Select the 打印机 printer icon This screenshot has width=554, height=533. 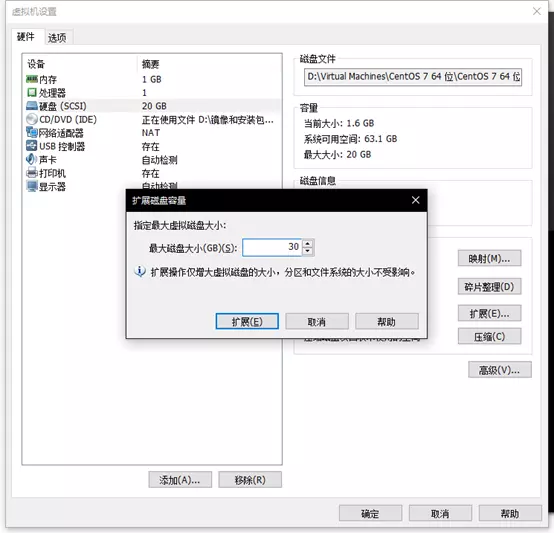point(32,173)
